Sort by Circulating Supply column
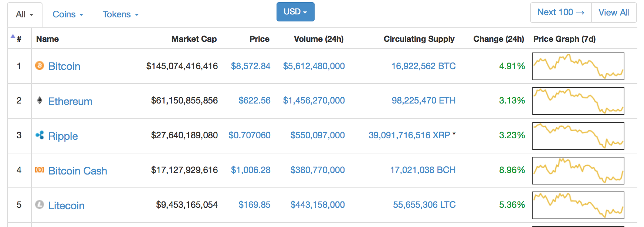The image size is (644, 227). pyautogui.click(x=419, y=39)
